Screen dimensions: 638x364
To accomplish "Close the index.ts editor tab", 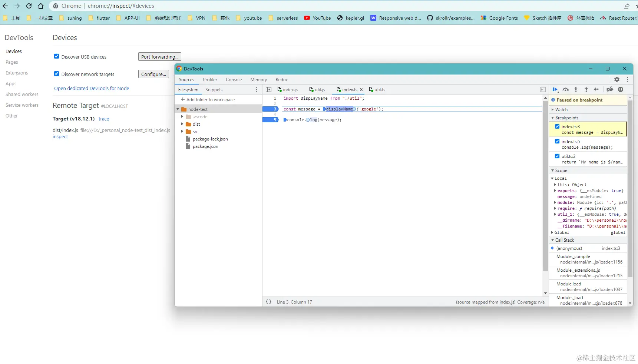I will click(361, 90).
